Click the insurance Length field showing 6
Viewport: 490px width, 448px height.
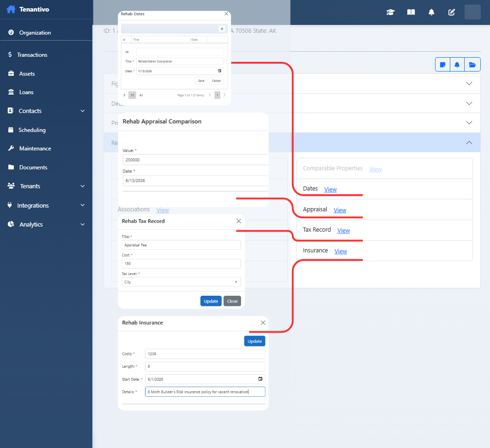click(205, 366)
